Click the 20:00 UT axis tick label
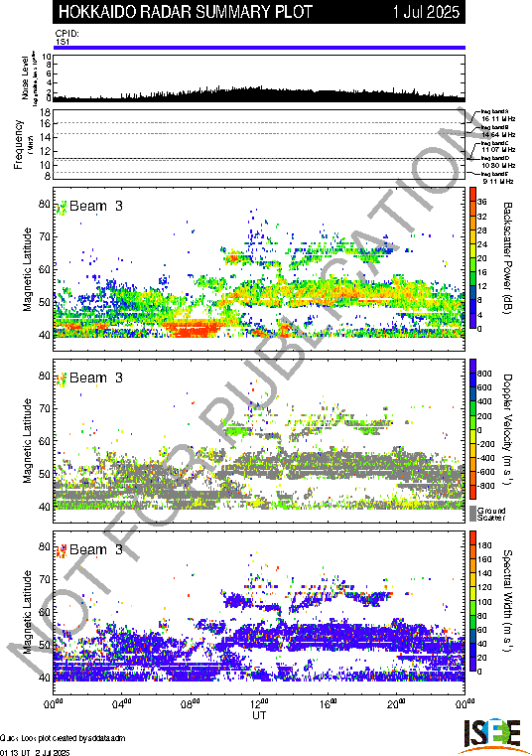This screenshot has height=756, width=532. [397, 704]
